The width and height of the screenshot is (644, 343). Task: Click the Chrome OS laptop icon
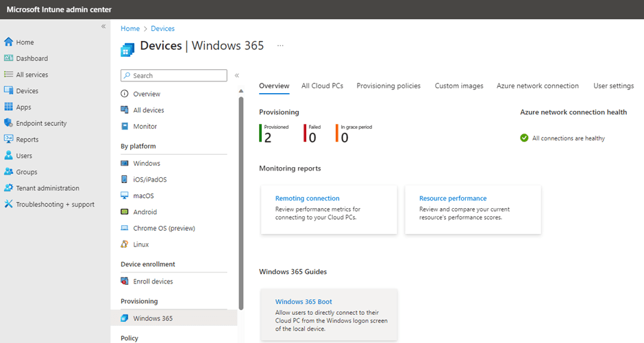click(125, 228)
